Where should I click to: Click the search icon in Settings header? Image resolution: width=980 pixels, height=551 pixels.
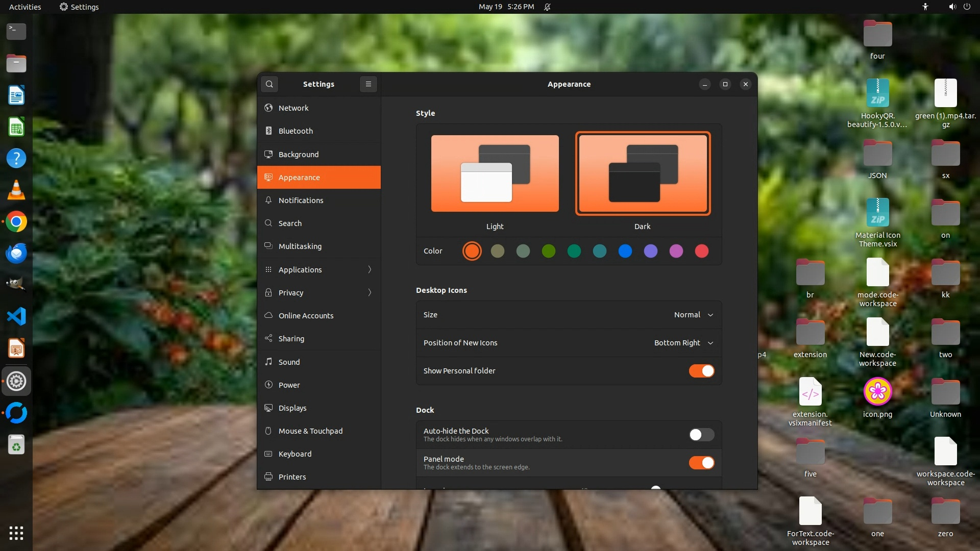[269, 84]
